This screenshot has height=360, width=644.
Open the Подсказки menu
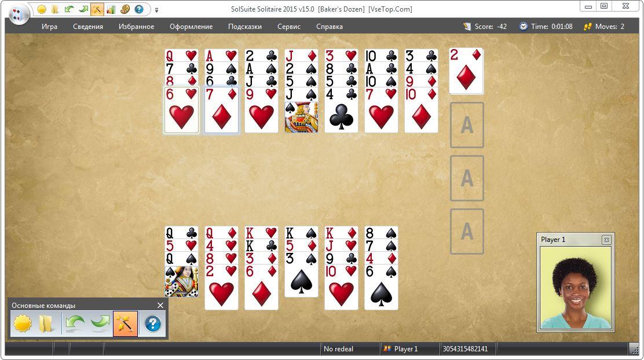[245, 27]
